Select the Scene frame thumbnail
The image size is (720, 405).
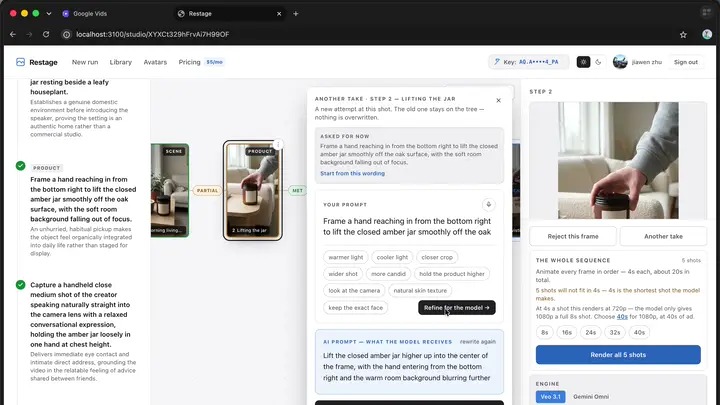click(x=170, y=190)
